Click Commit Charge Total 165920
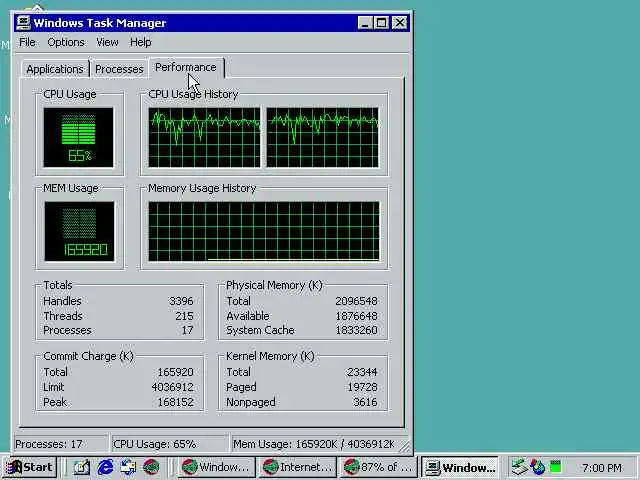The height and width of the screenshot is (480, 640). (175, 372)
